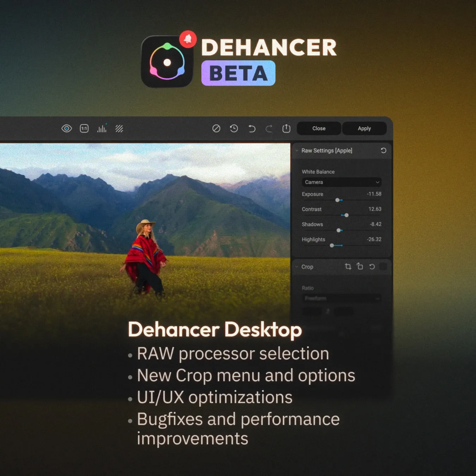Screen dimensions: 476x476
Task: Undo using the left curved arrow
Action: [x=251, y=129]
